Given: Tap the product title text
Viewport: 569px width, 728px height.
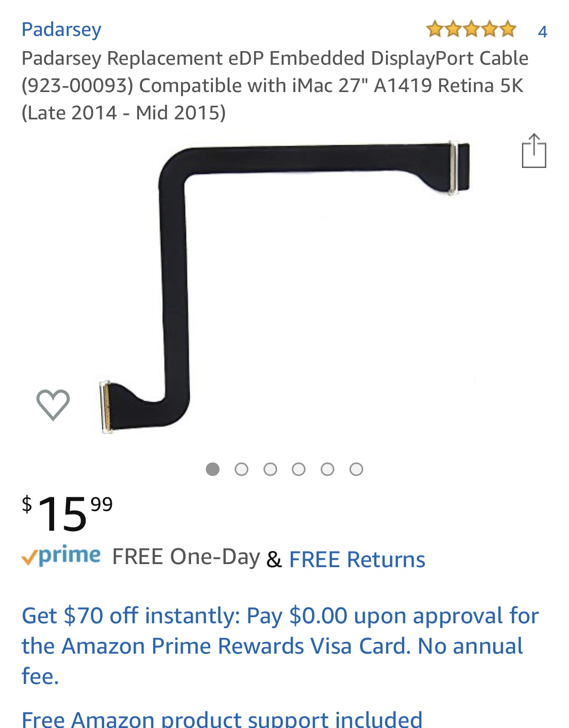Looking at the screenshot, I should [x=275, y=85].
